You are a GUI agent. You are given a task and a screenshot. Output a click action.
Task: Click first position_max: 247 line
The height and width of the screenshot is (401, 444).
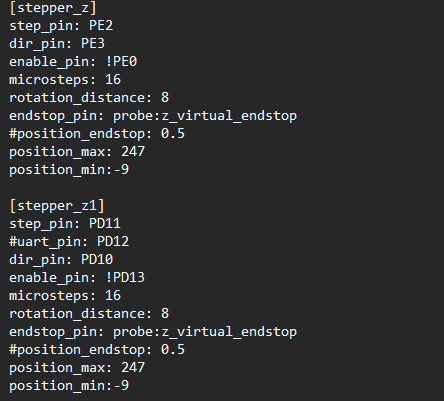[77, 152]
